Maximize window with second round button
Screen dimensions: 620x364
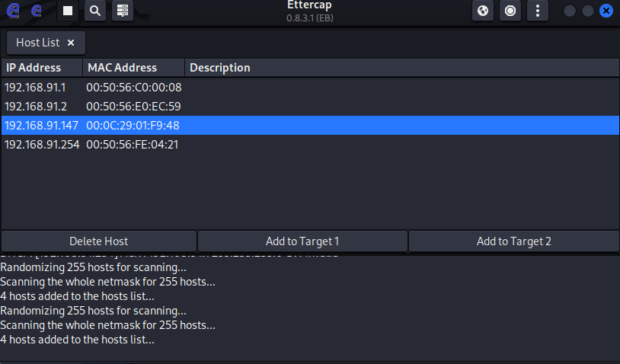coord(588,11)
